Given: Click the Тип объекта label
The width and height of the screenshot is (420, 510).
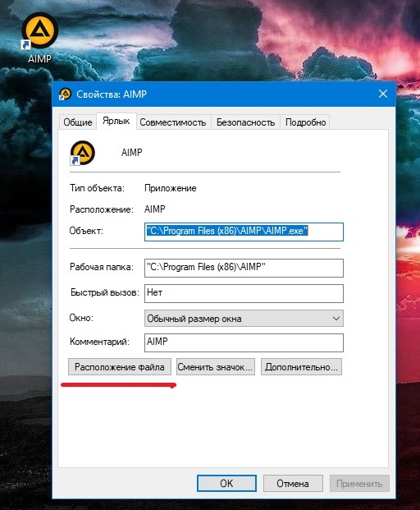Looking at the screenshot, I should click(x=97, y=188).
